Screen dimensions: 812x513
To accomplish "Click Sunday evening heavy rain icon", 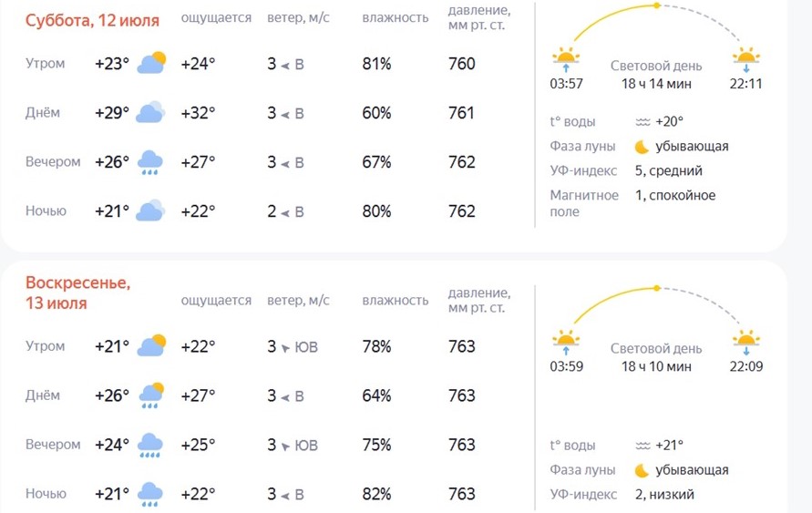I will click(150, 446).
